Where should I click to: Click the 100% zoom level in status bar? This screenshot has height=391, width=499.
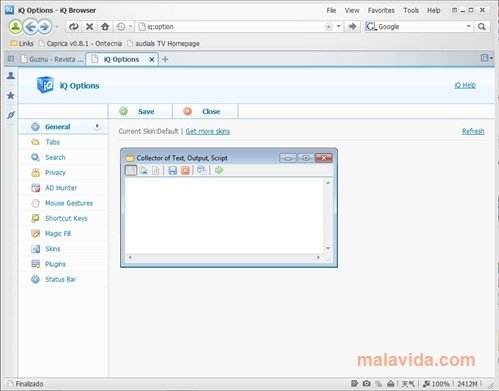tap(440, 384)
